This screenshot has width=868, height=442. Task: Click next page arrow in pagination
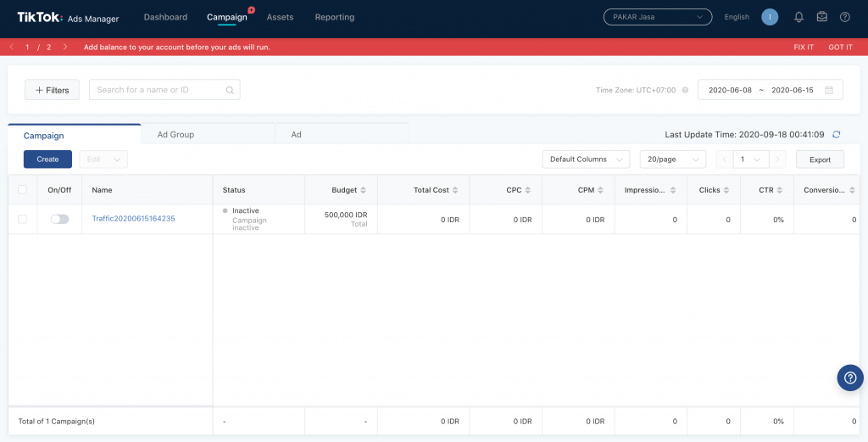tap(778, 159)
